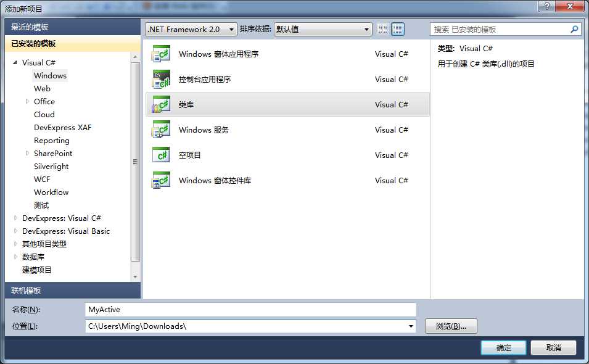The image size is (589, 364).
Task: Click the 确定 button
Action: coord(503,348)
